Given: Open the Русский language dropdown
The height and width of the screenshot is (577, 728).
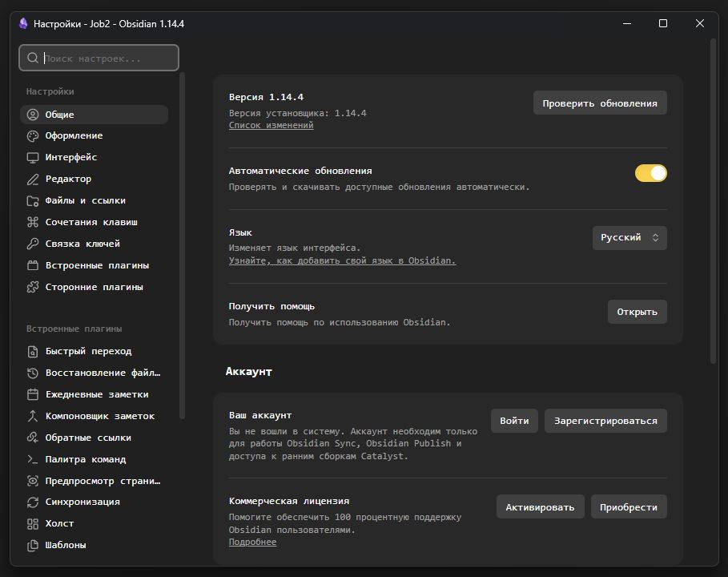Looking at the screenshot, I should coord(629,238).
